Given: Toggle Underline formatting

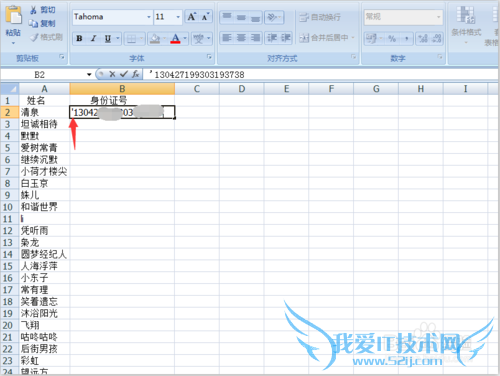Looking at the screenshot, I should click(x=108, y=39).
